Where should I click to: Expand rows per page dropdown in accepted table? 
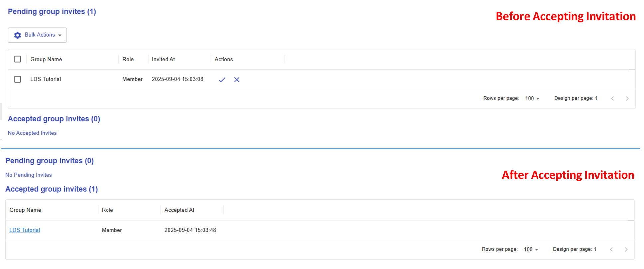[531, 249]
